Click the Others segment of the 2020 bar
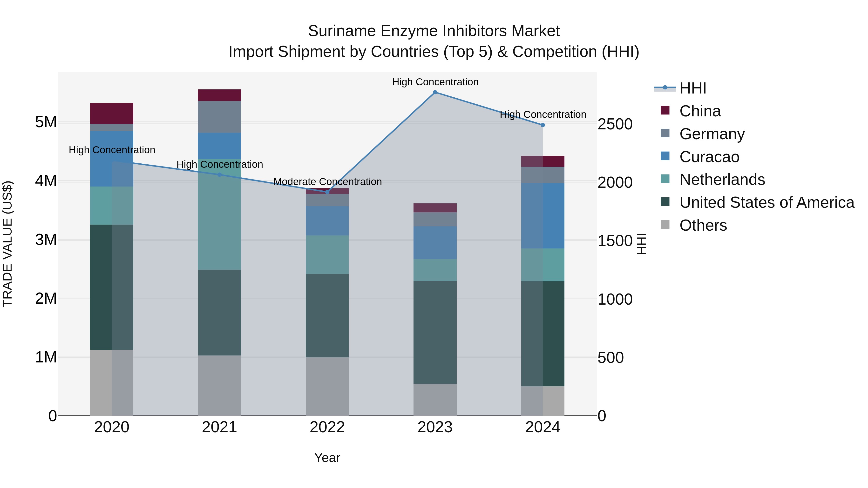The width and height of the screenshot is (868, 488). (112, 383)
